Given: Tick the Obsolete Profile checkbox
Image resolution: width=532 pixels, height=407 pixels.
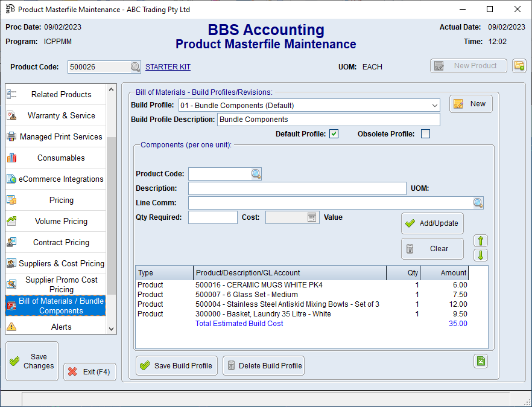Looking at the screenshot, I should (x=425, y=134).
